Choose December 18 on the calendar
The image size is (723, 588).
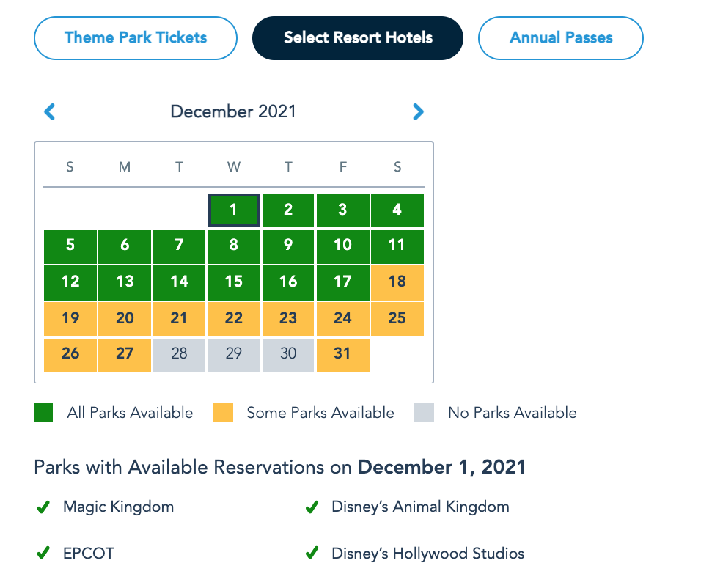click(397, 282)
